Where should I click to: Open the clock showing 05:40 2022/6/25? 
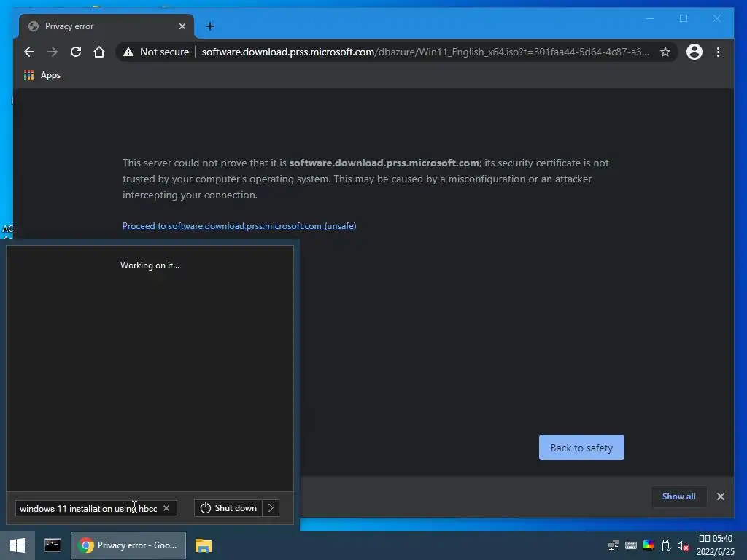(715, 545)
